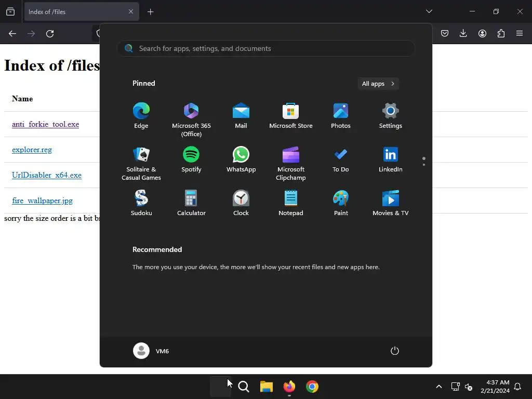This screenshot has width=532, height=399.
Task: Switch to Firefox on the taskbar
Action: click(x=289, y=387)
